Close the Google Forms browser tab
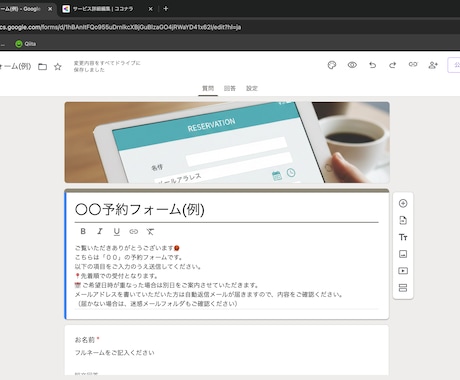 (50, 9)
